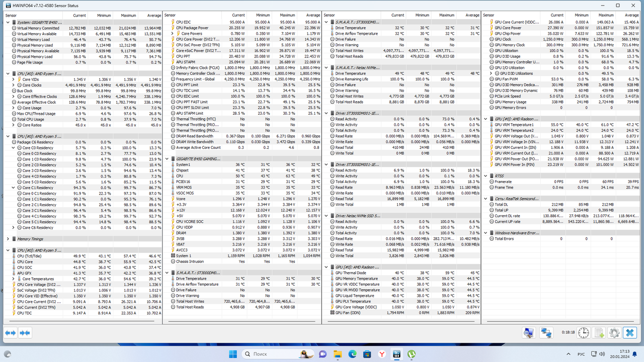Open uTorrent from the taskbar
644x362 pixels.
(411, 354)
